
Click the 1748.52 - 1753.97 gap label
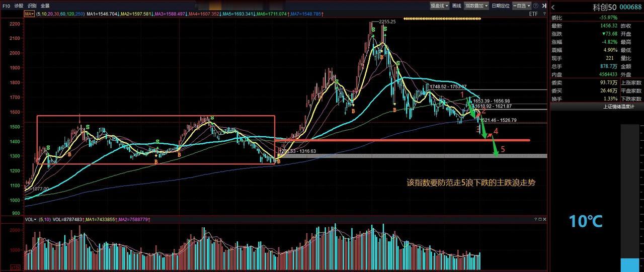click(x=448, y=87)
